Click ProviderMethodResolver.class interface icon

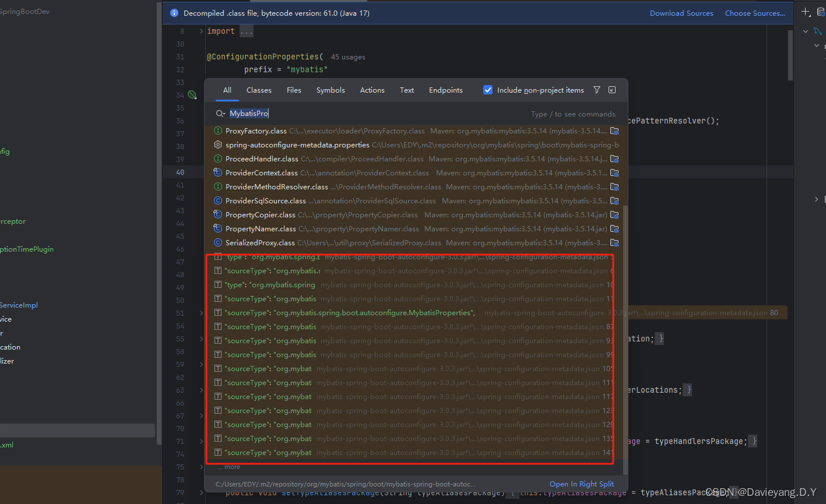tap(218, 187)
